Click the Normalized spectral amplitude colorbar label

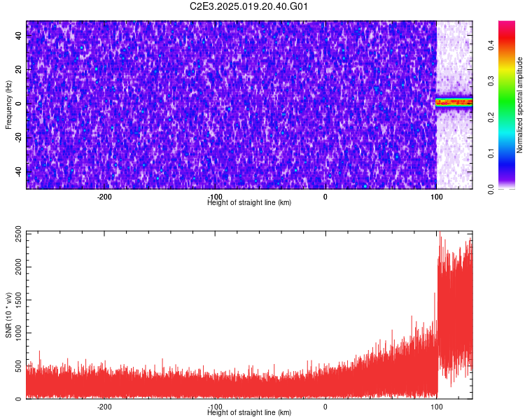[519, 105]
